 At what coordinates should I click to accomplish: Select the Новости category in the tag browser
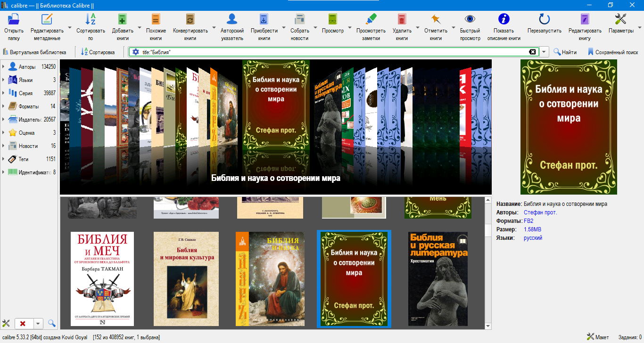29,146
